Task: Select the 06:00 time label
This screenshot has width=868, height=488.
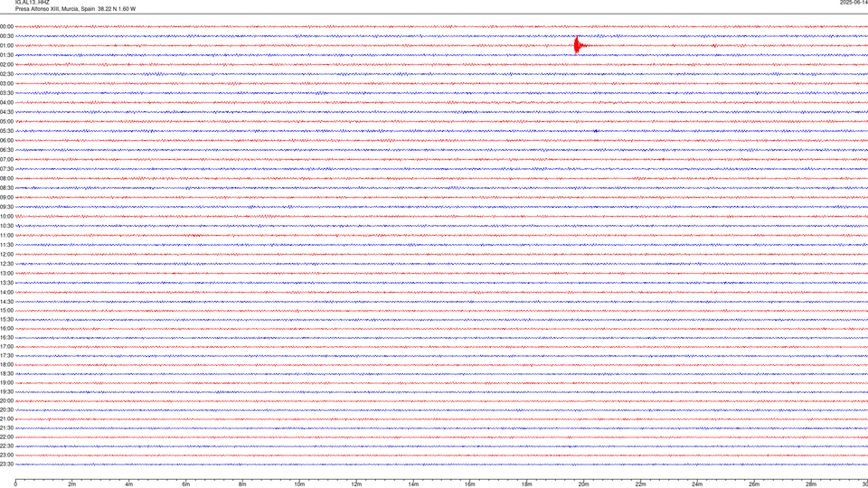Action: pyautogui.click(x=6, y=141)
